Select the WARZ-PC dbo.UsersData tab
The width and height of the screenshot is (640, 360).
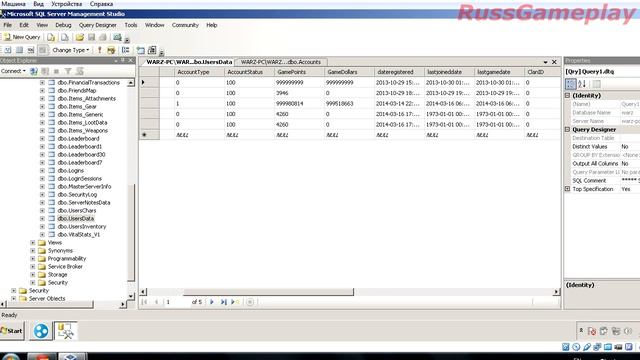click(x=189, y=62)
